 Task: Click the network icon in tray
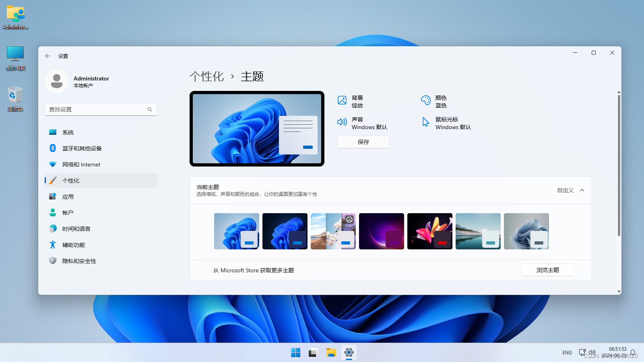[582, 352]
